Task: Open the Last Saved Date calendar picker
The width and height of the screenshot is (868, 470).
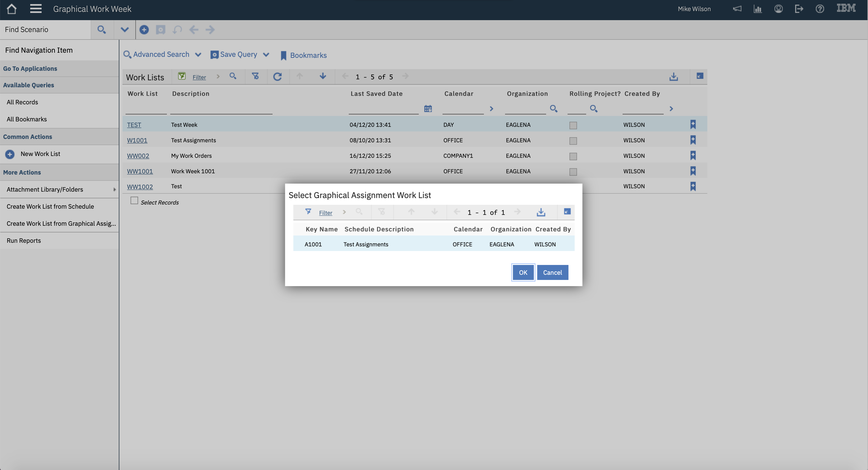Action: pos(428,108)
